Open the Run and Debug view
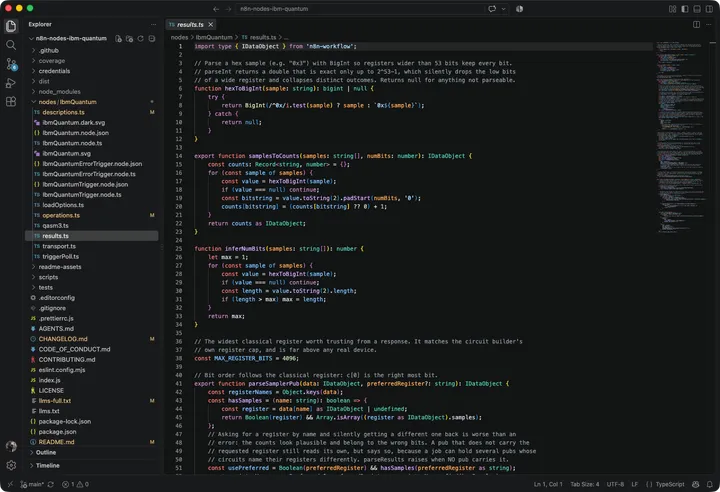 click(11, 83)
